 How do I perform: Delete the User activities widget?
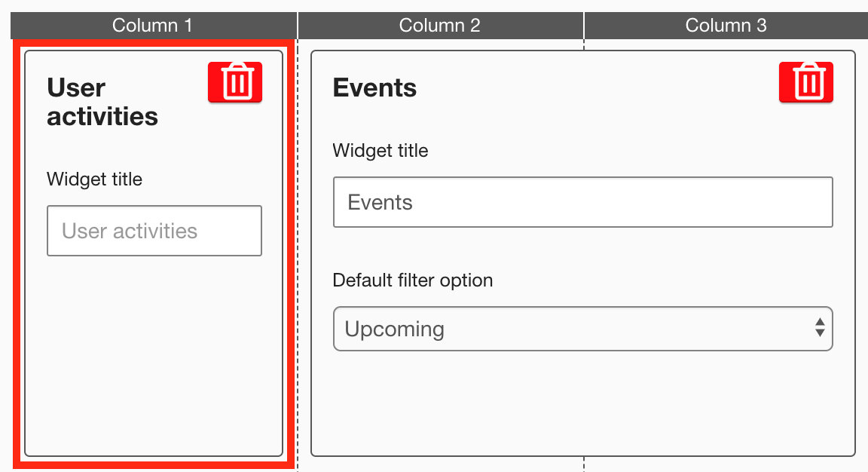235,82
